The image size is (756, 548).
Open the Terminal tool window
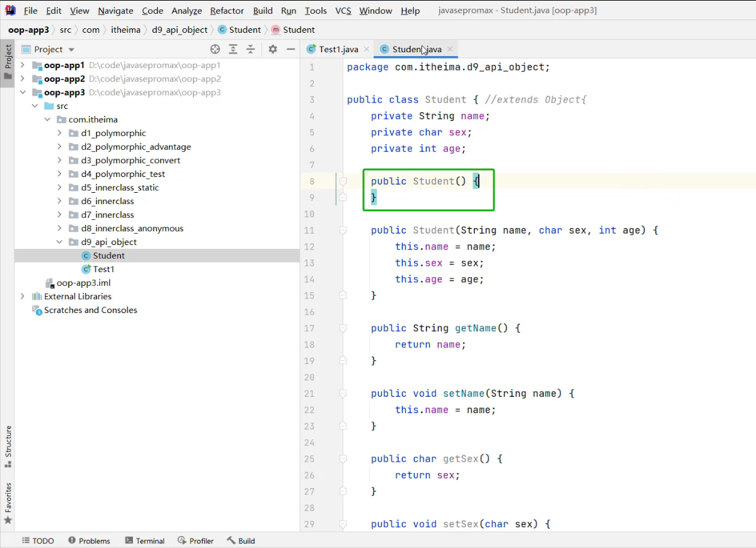point(144,540)
